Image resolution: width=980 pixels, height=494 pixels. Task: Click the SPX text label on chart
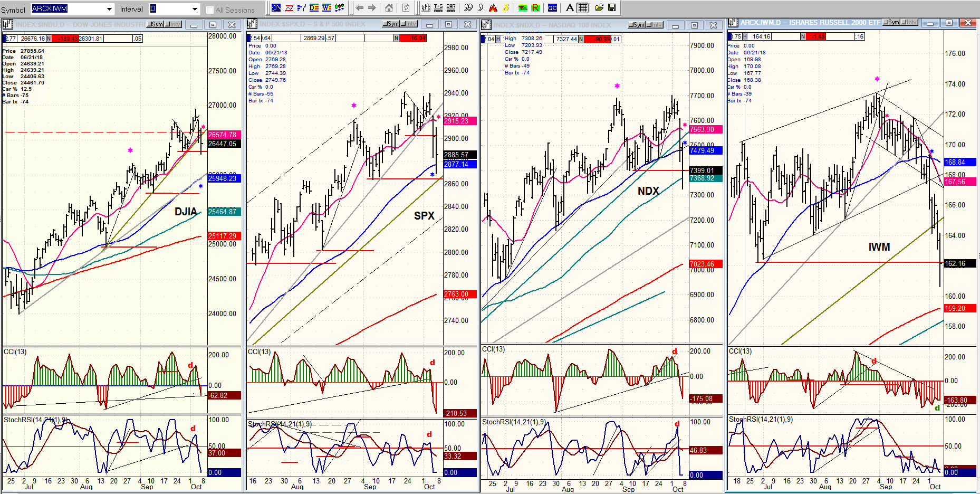(x=424, y=215)
